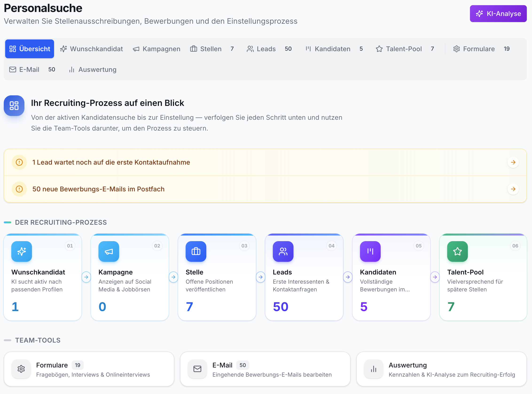Image resolution: width=532 pixels, height=394 pixels.
Task: Click step badge 01 on the Wunschkandidat card
Action: (70, 246)
